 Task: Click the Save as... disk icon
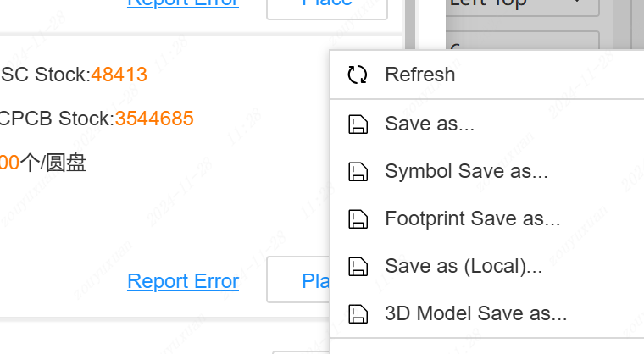(x=358, y=124)
